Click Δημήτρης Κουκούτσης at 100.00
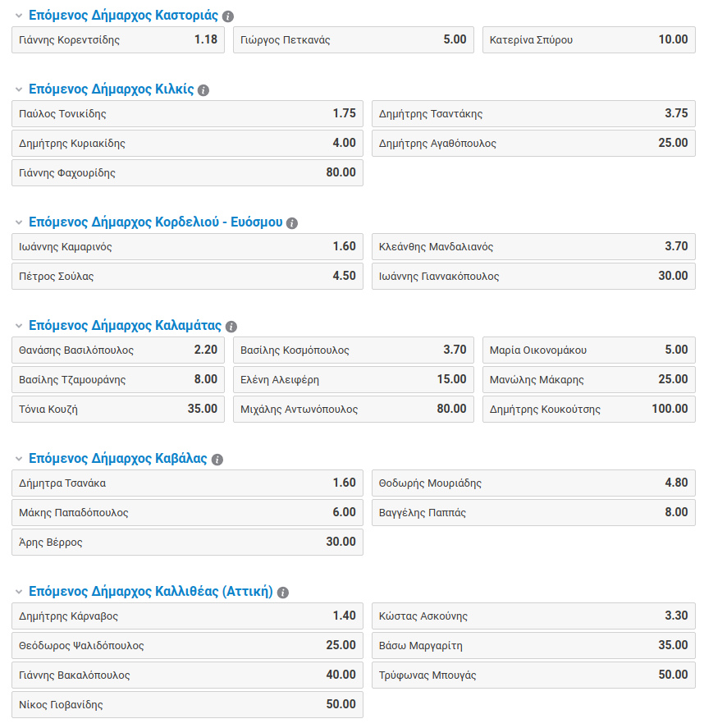The image size is (704, 728). coord(589,409)
